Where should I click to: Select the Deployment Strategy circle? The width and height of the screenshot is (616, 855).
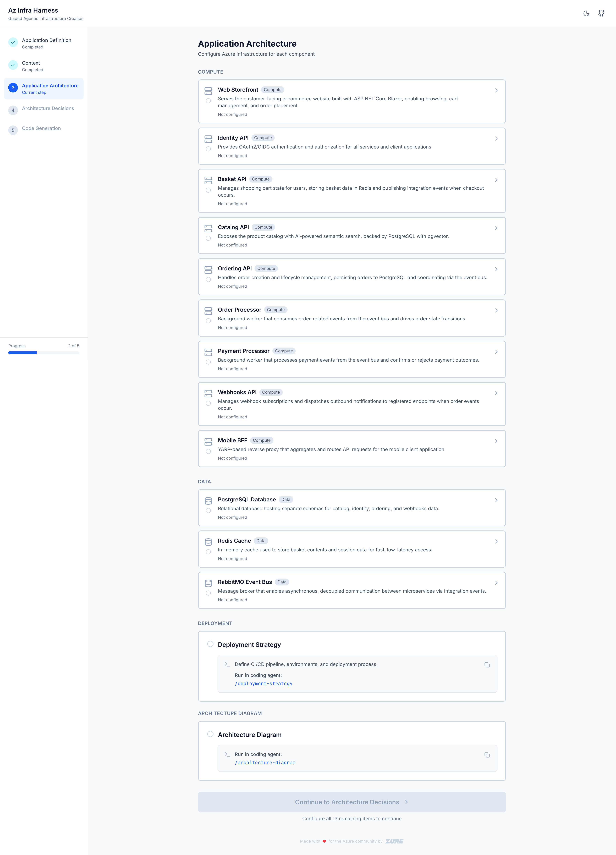pos(210,644)
